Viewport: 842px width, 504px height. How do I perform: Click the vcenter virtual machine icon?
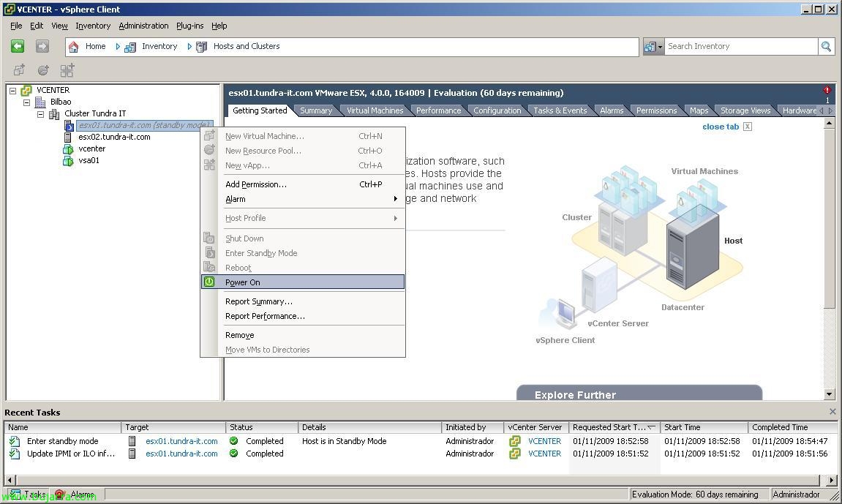click(x=68, y=149)
